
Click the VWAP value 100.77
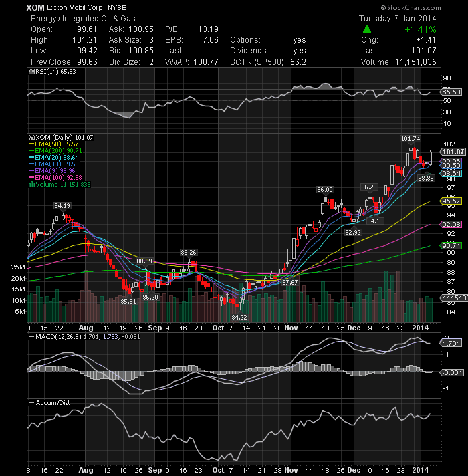[x=205, y=62]
